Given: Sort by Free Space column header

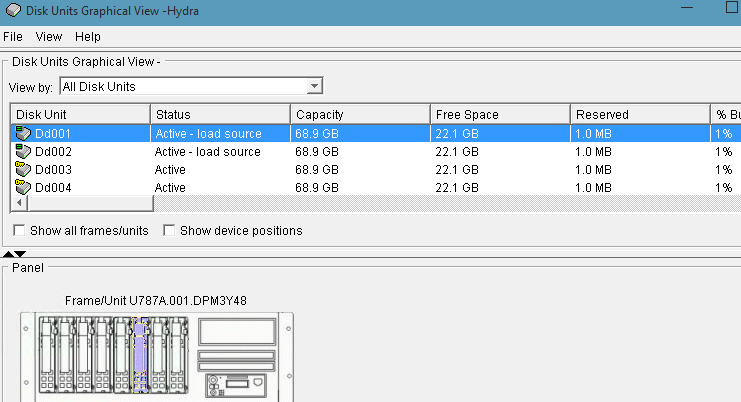Looking at the screenshot, I should click(500, 114).
